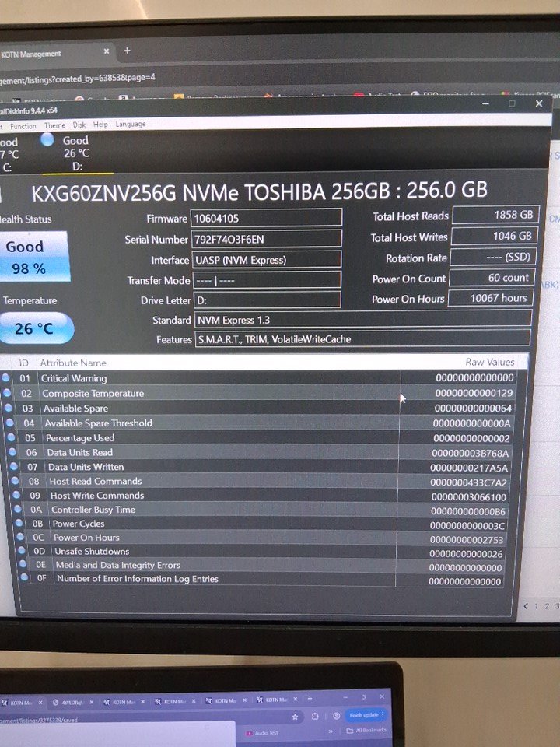The image size is (560, 747).
Task: Open the Disk menu
Action: [x=79, y=124]
